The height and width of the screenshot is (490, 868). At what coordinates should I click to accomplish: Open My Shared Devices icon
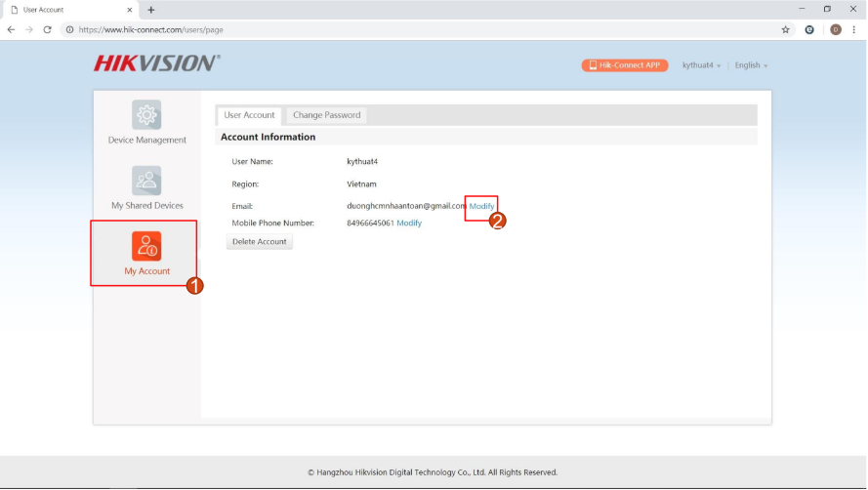[x=146, y=181]
